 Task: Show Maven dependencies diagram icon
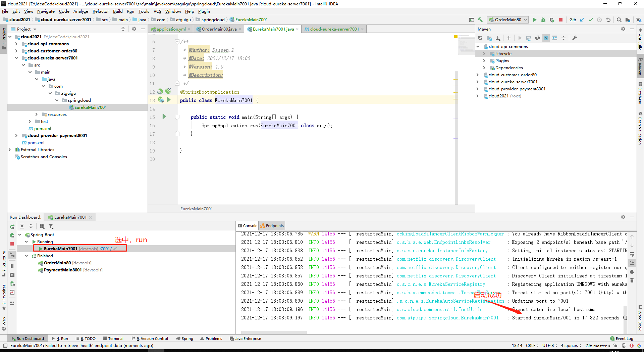pyautogui.click(x=555, y=38)
